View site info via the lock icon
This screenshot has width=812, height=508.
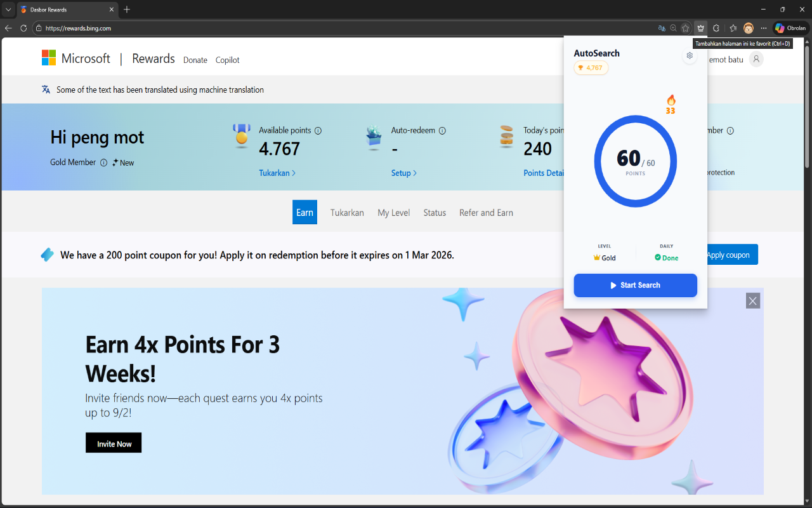click(x=39, y=28)
